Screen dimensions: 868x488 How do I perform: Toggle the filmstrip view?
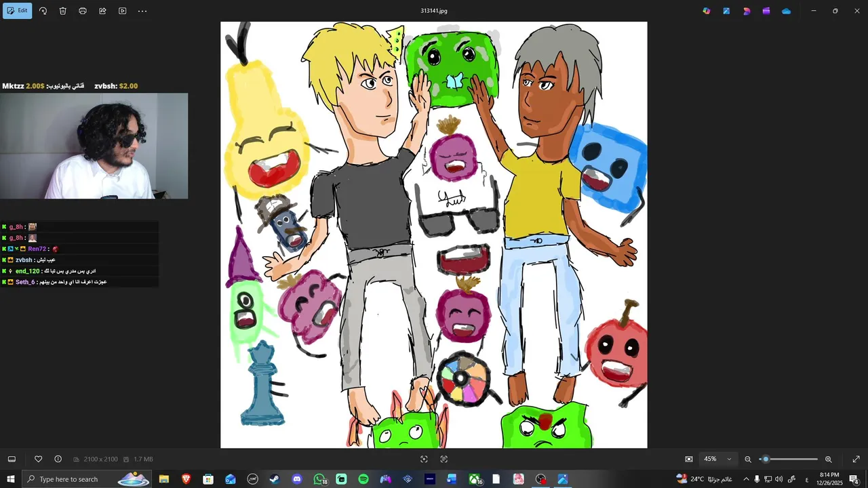coord(12,459)
